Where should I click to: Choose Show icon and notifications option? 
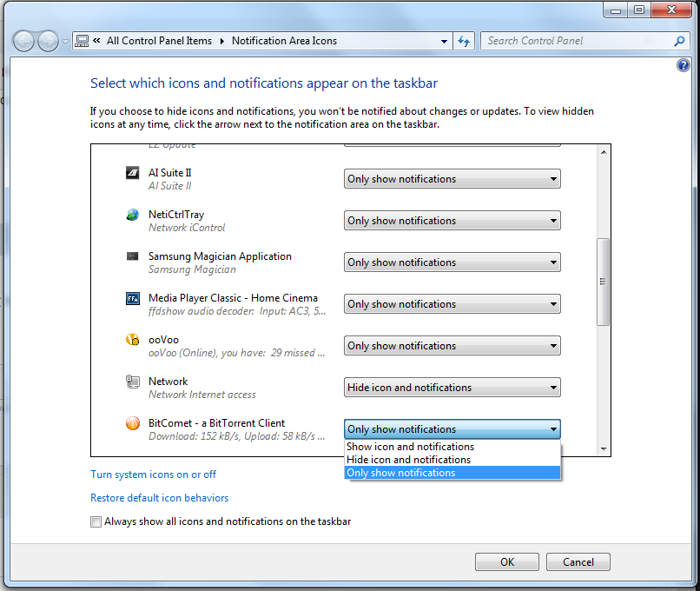pos(452,447)
